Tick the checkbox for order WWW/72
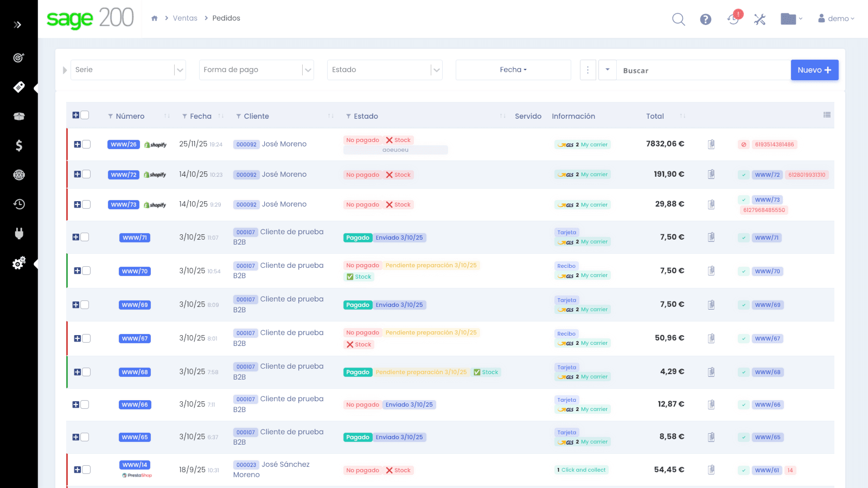The height and width of the screenshot is (488, 868). tap(87, 174)
